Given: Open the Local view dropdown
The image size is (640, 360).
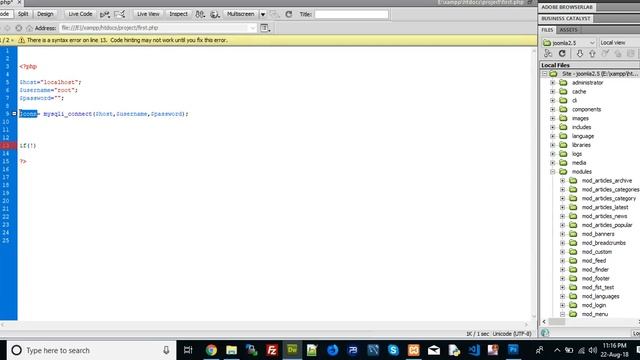Looking at the screenshot, I should click(x=619, y=42).
